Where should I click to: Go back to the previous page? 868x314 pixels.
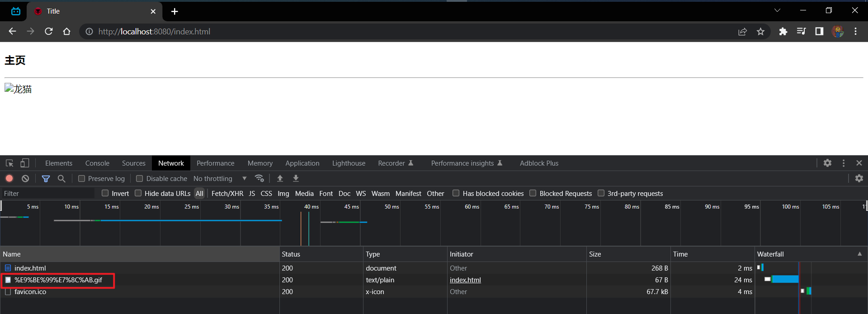[12, 31]
